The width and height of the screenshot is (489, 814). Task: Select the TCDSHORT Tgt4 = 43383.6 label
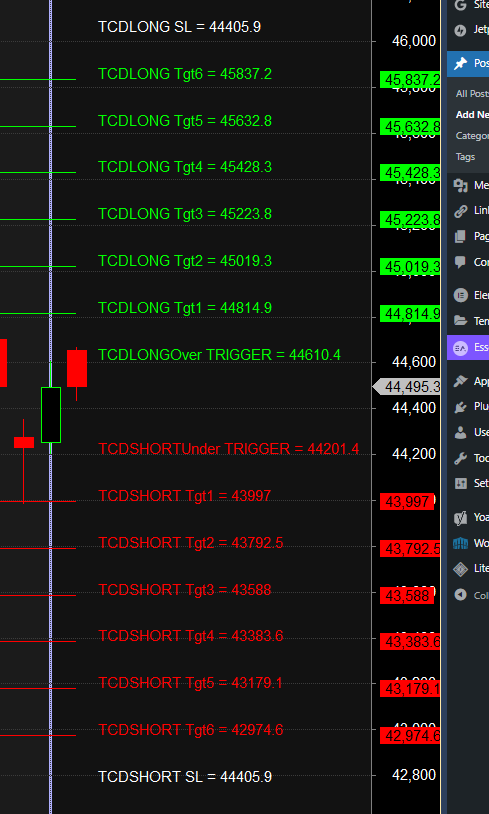pyautogui.click(x=191, y=635)
